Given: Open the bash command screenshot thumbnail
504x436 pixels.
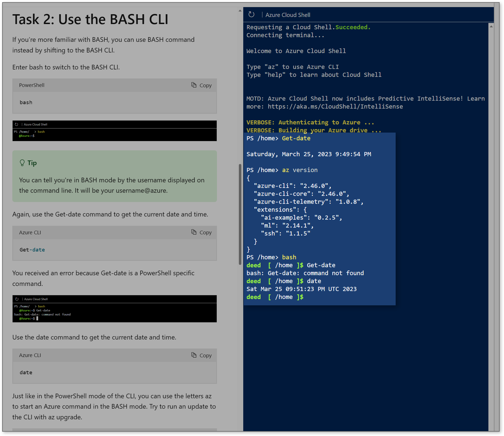Looking at the screenshot, I should click(x=114, y=131).
